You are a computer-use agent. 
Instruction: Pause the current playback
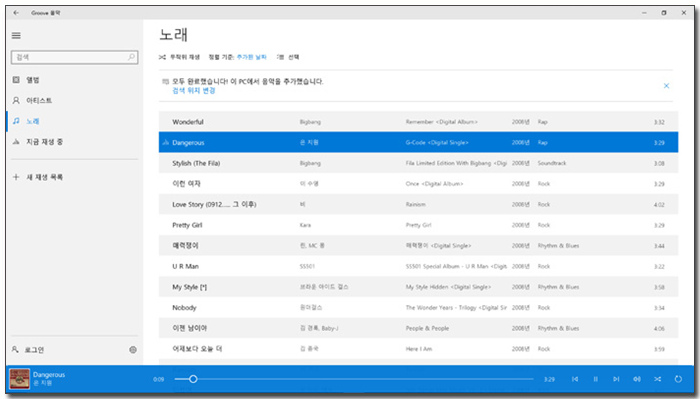(x=595, y=379)
